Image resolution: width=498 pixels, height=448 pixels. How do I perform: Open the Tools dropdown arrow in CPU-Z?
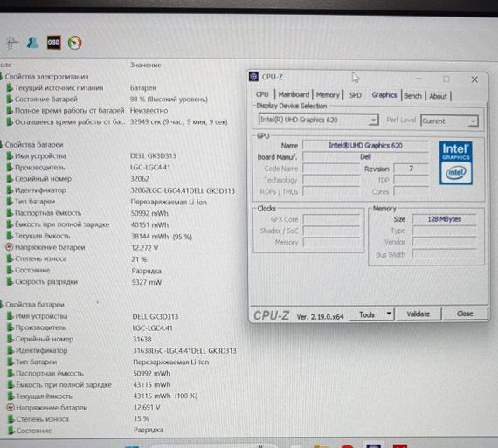[389, 314]
